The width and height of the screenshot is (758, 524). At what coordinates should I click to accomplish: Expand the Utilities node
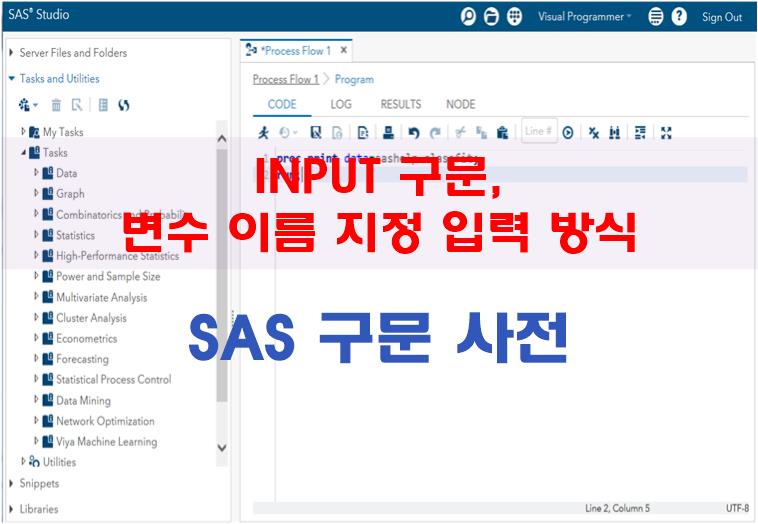(x=23, y=461)
